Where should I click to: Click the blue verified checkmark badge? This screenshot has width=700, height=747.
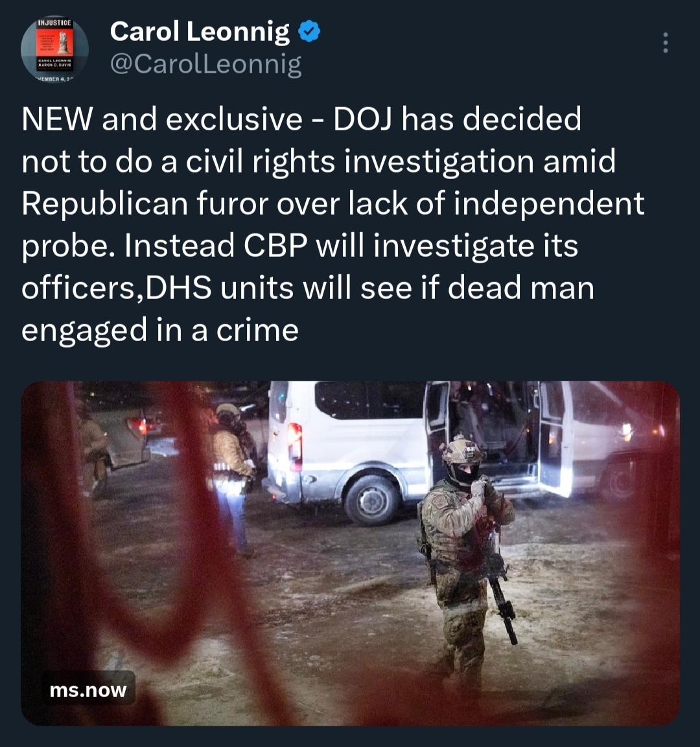[x=309, y=32]
